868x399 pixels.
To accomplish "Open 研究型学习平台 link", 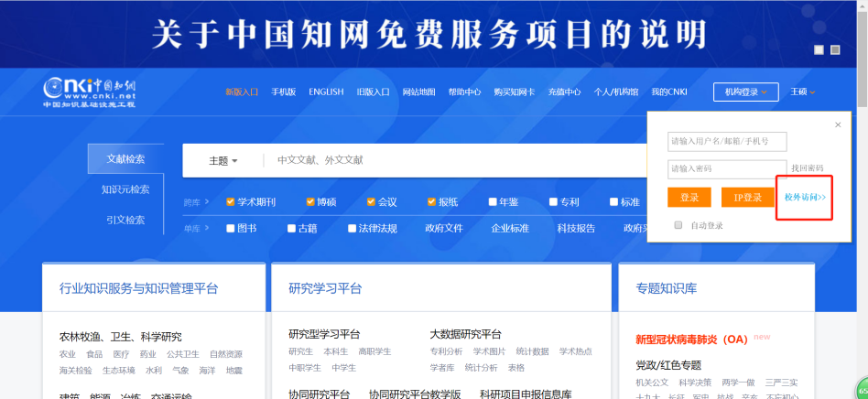I will tap(324, 334).
